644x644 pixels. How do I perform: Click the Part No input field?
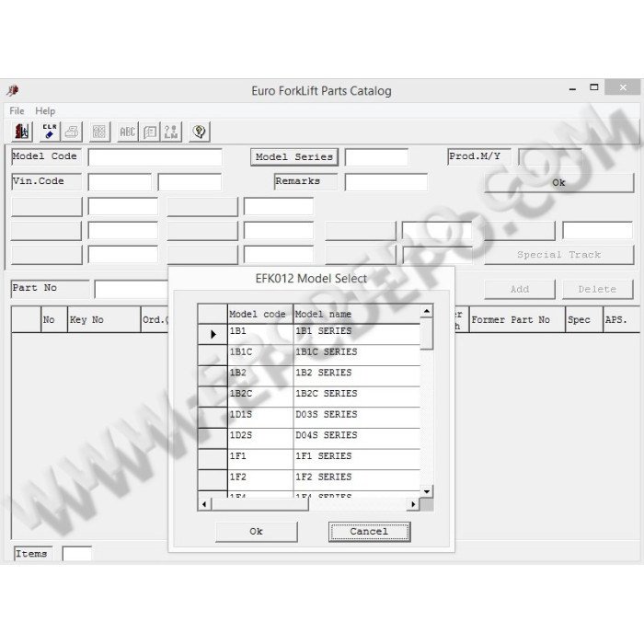(132, 289)
